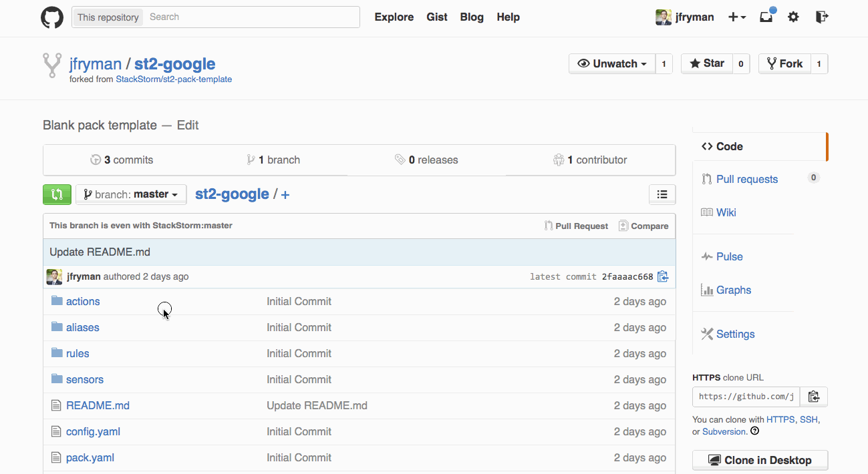Open account settings gear icon
Image resolution: width=868 pixels, height=474 pixels.
(x=793, y=17)
